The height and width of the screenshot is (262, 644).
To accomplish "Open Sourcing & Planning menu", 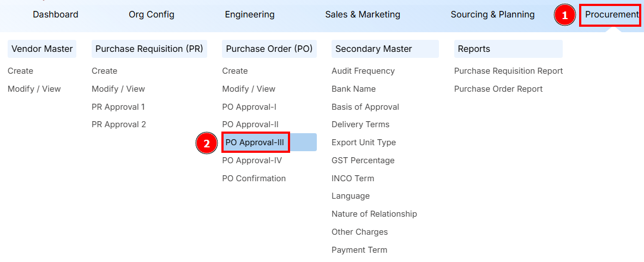I will pyautogui.click(x=492, y=15).
